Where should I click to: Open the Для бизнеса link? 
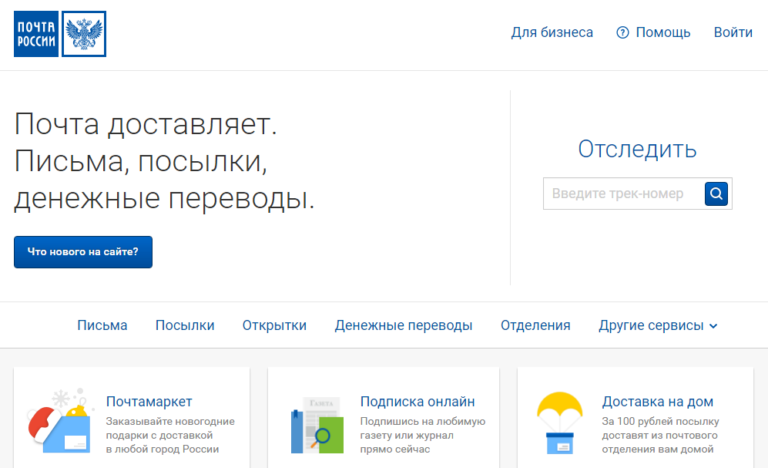552,33
